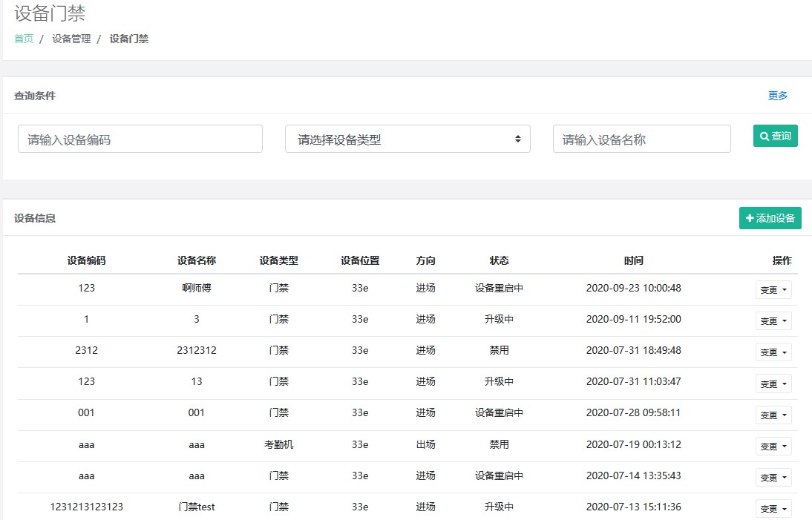Open 变更 menu for the 考勤机 row
812x520 pixels.
tap(773, 446)
